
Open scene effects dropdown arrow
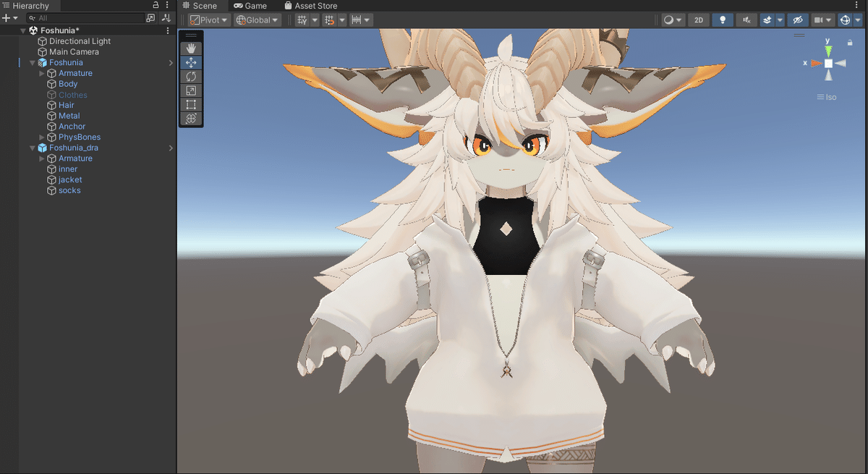point(779,20)
